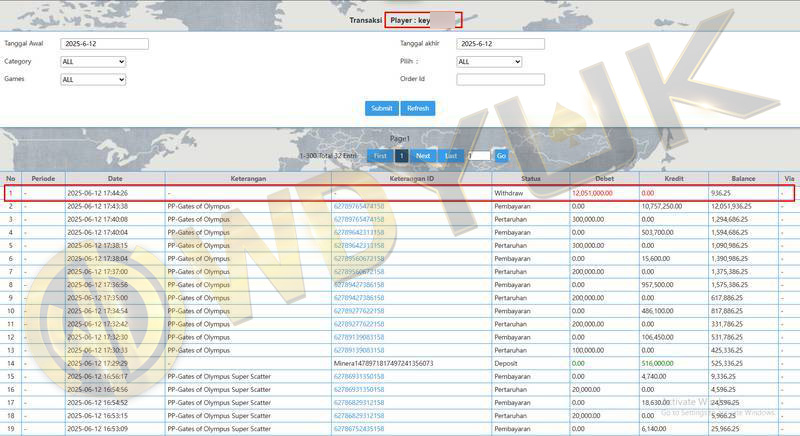Viewport: 800px width, 436px height.
Task: Select the Minera deposit reference ID
Action: [383, 364]
